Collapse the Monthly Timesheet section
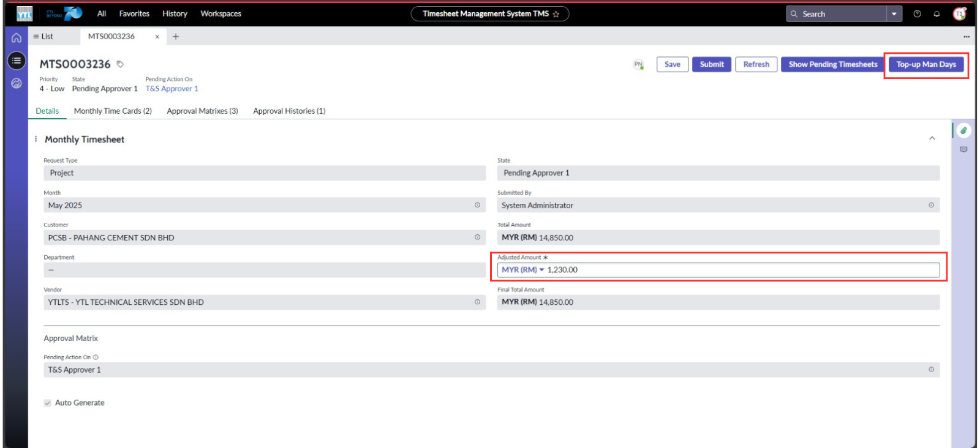This screenshot has width=980, height=448. pos(932,139)
